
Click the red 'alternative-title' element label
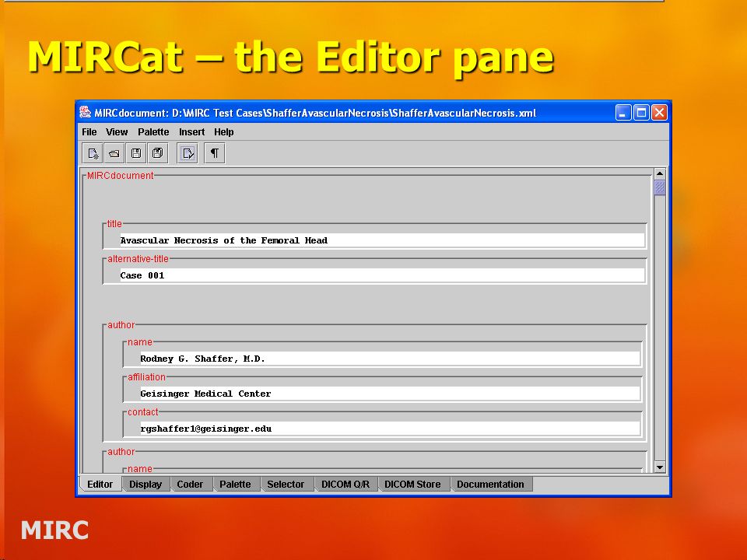tap(139, 259)
